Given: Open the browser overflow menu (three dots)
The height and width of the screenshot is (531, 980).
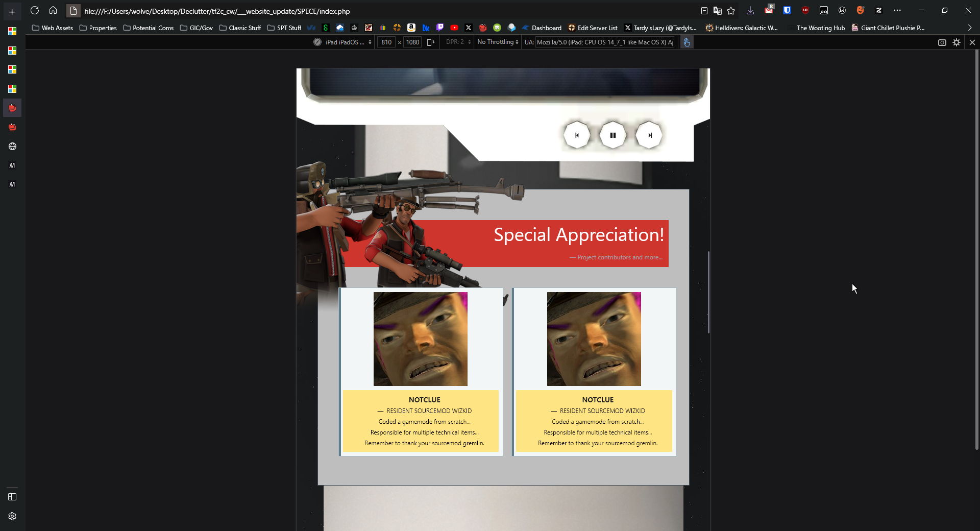Looking at the screenshot, I should click(x=897, y=10).
